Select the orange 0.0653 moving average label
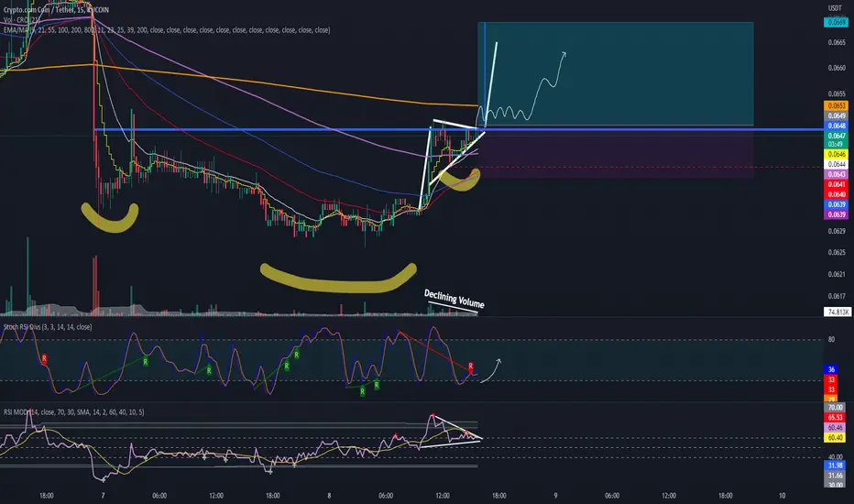This screenshot has width=854, height=504. tap(836, 105)
